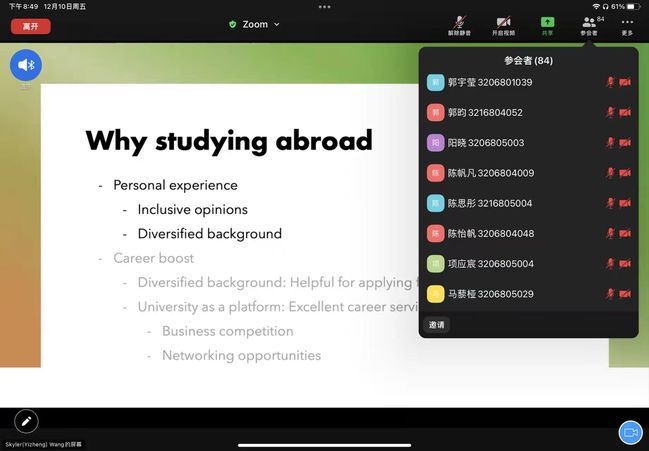Viewport: 649px width, 451px height.
Task: Open annotation with the pencil icon
Action: click(26, 421)
